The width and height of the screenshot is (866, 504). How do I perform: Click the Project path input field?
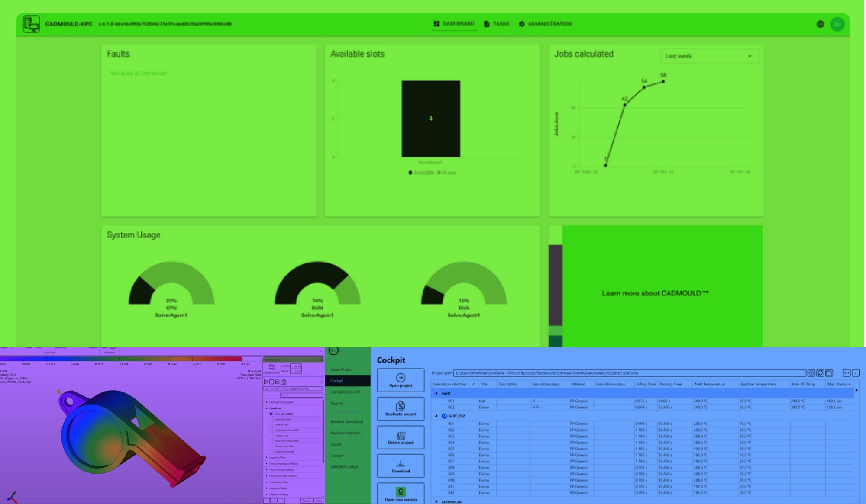[630, 373]
